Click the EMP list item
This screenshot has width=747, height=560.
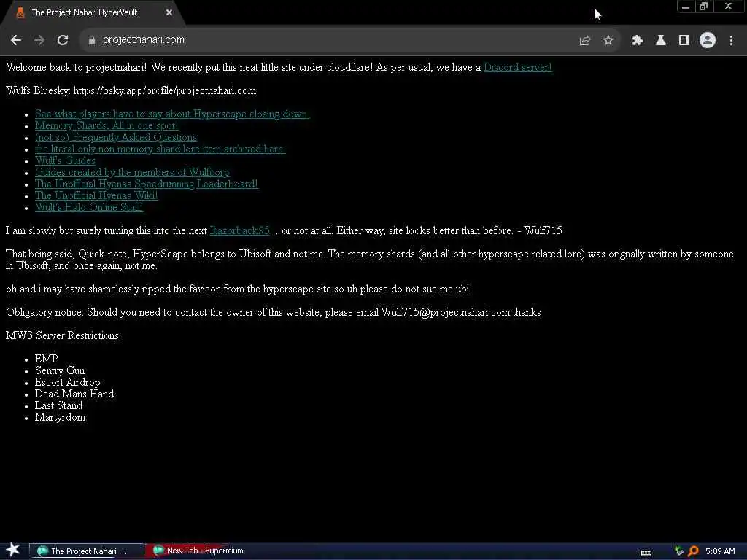click(46, 359)
